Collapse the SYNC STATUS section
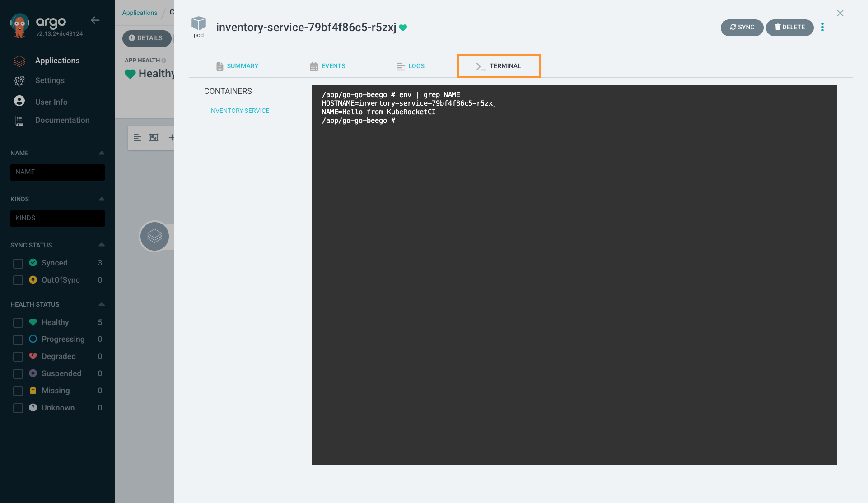 101,244
